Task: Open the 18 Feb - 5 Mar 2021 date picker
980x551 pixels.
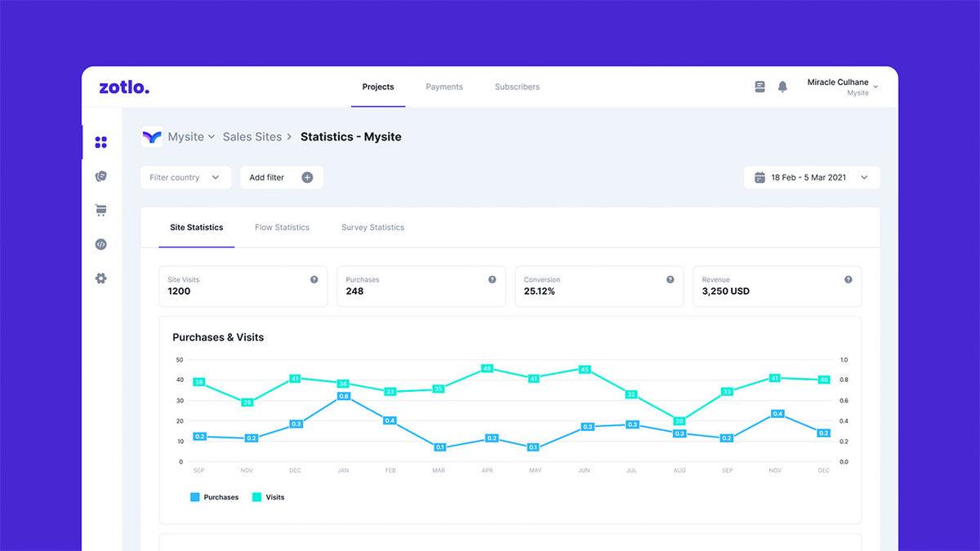Action: 812,177
